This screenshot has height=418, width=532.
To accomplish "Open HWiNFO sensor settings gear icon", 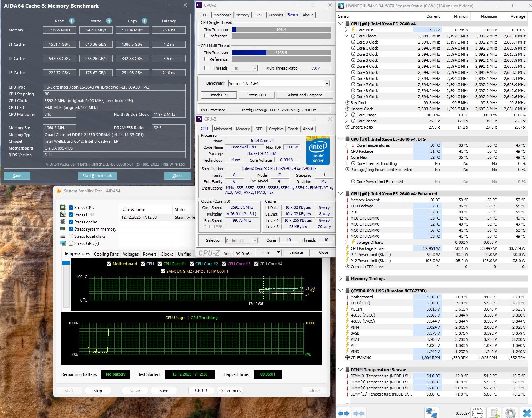I will coord(511,413).
